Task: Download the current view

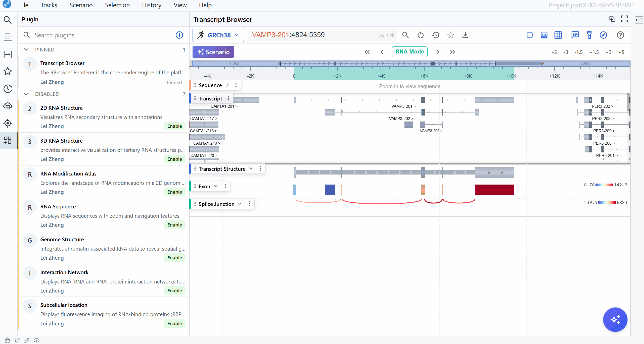Action: 465,35
